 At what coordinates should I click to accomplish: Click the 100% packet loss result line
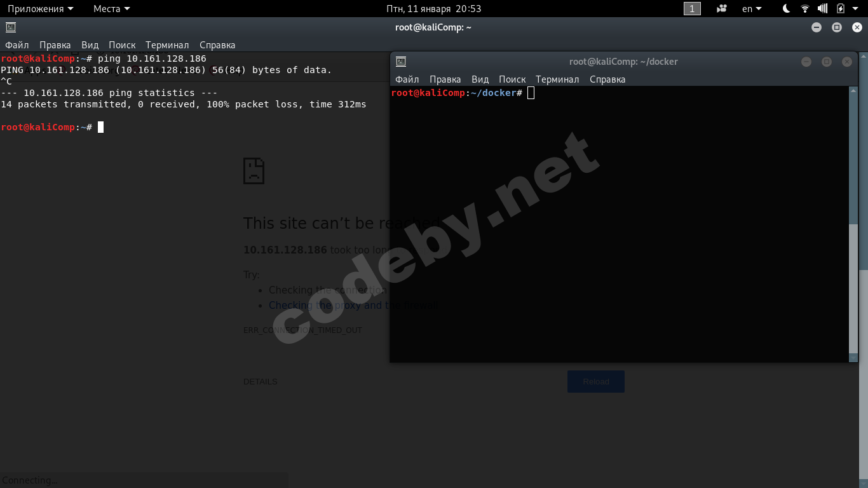184,104
